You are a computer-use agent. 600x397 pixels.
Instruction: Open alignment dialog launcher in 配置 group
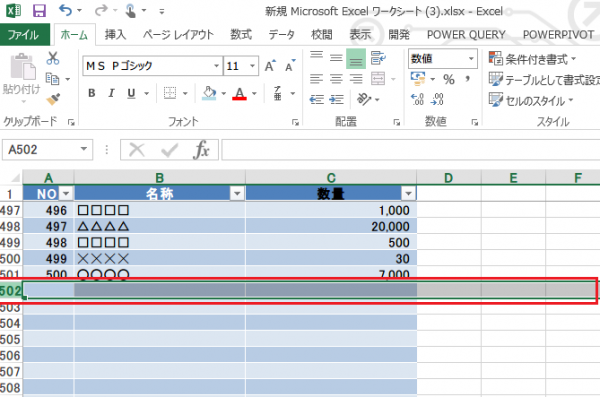click(397, 122)
